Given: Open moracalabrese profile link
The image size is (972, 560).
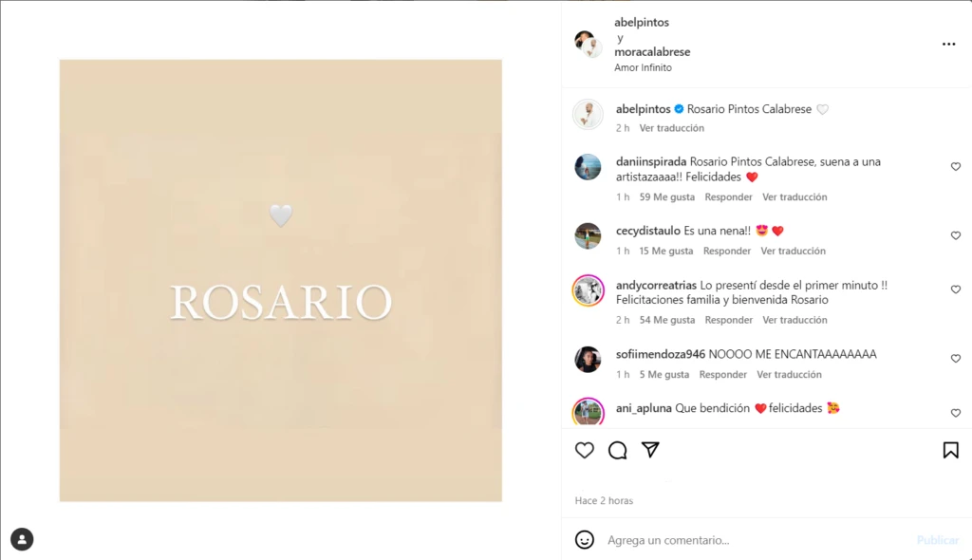Looking at the screenshot, I should 652,52.
